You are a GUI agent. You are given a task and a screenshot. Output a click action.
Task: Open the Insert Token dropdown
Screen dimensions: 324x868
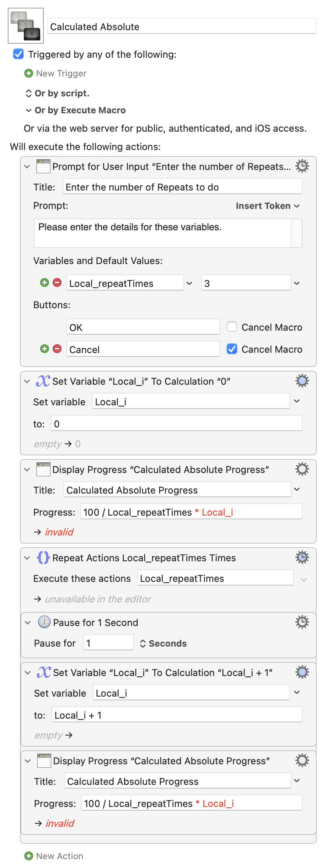click(x=267, y=206)
